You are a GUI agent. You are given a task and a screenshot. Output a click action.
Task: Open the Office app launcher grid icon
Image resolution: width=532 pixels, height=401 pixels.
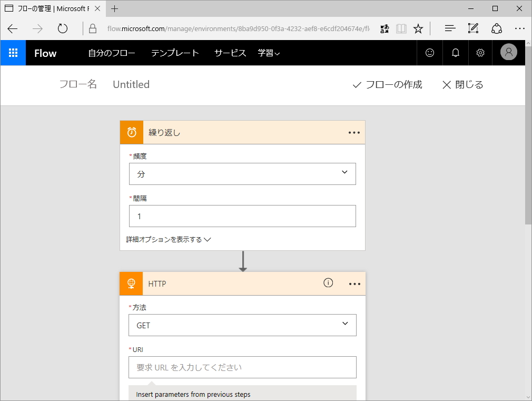tap(13, 53)
